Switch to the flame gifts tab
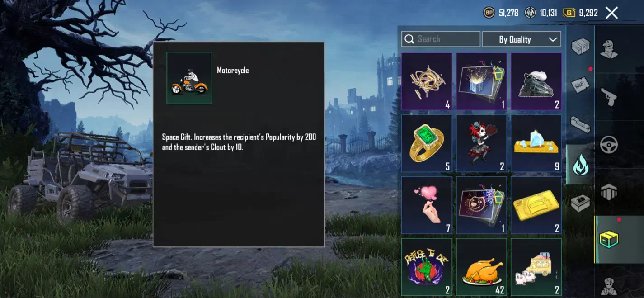Viewport: 644px width, 298px height. tap(580, 166)
